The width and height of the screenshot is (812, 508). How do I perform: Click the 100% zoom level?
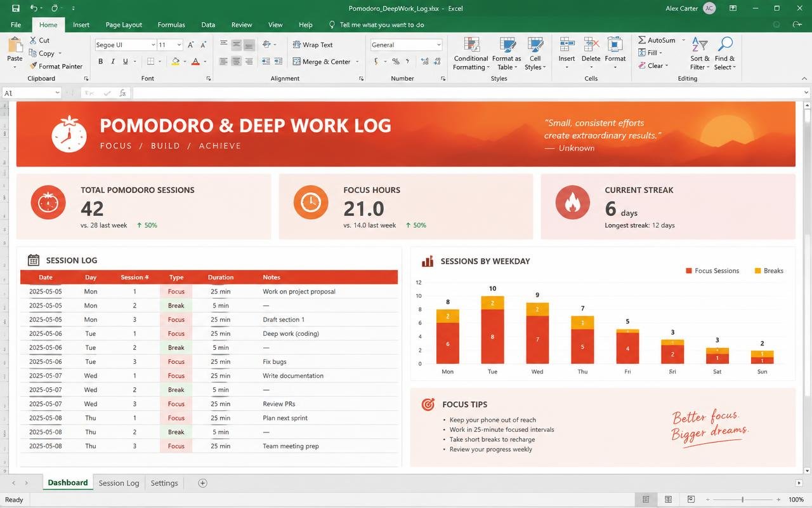(x=796, y=500)
